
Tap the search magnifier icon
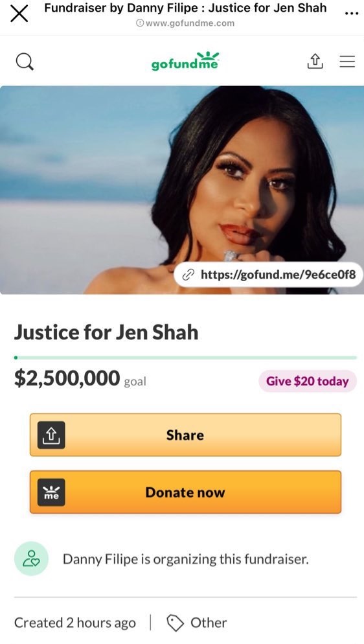click(25, 62)
